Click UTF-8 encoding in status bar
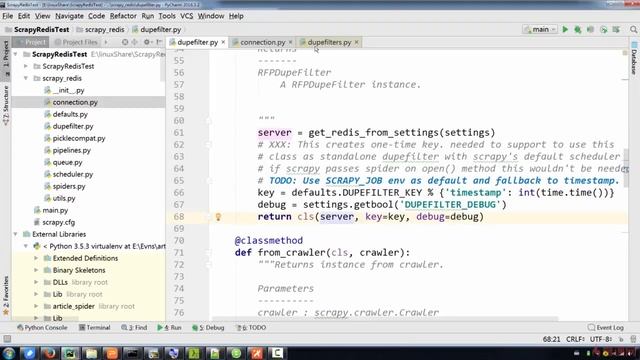The image size is (640, 360). coord(600,339)
